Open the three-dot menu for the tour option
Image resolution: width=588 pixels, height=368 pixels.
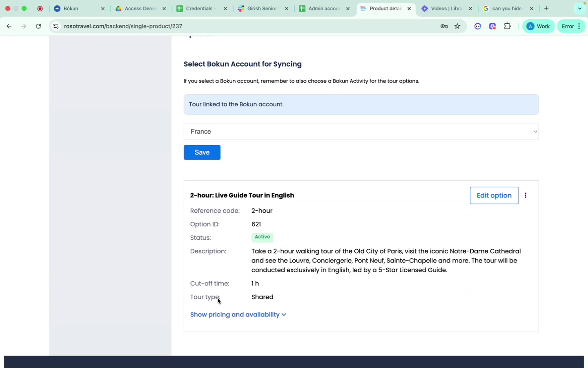(526, 195)
